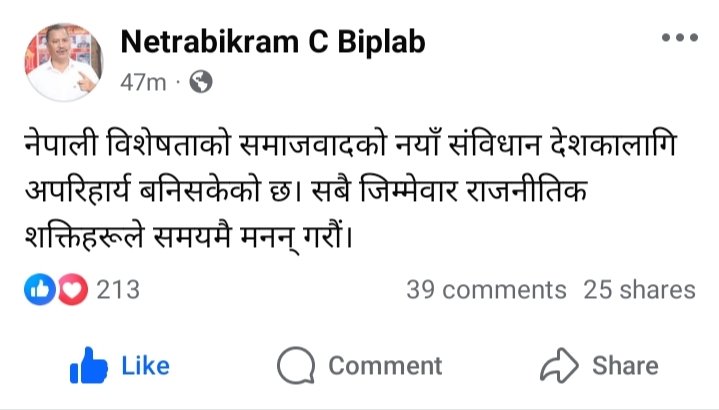The height and width of the screenshot is (410, 719).
Task: Click the speech bubble comment icon
Action: (296, 367)
